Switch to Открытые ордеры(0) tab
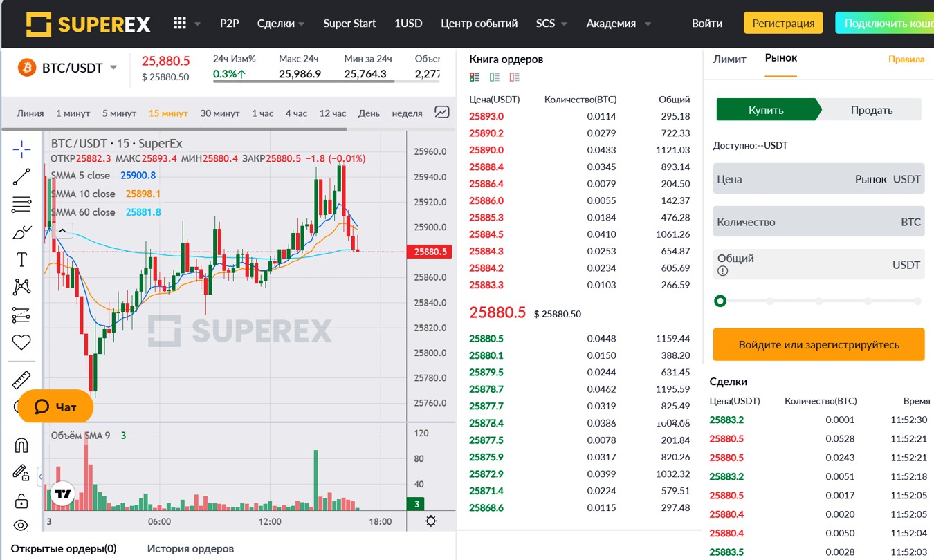934x560 pixels. click(x=64, y=549)
